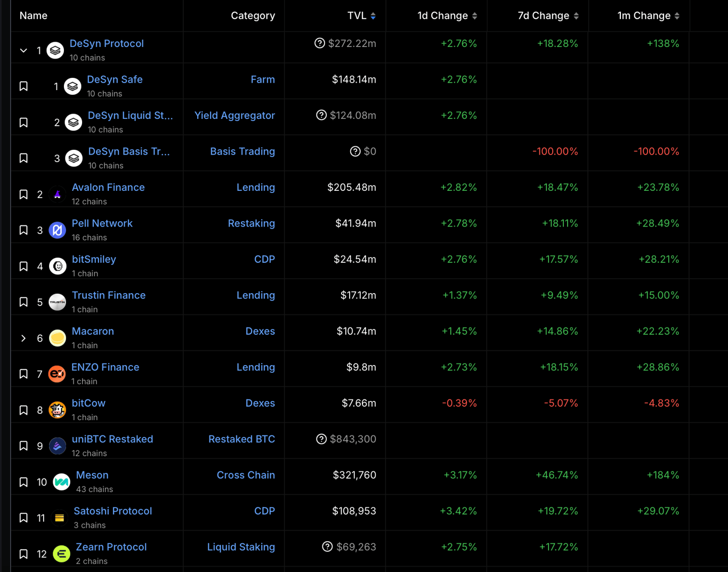Bookmark Satoshi Protocol
The height and width of the screenshot is (572, 728).
tap(23, 518)
